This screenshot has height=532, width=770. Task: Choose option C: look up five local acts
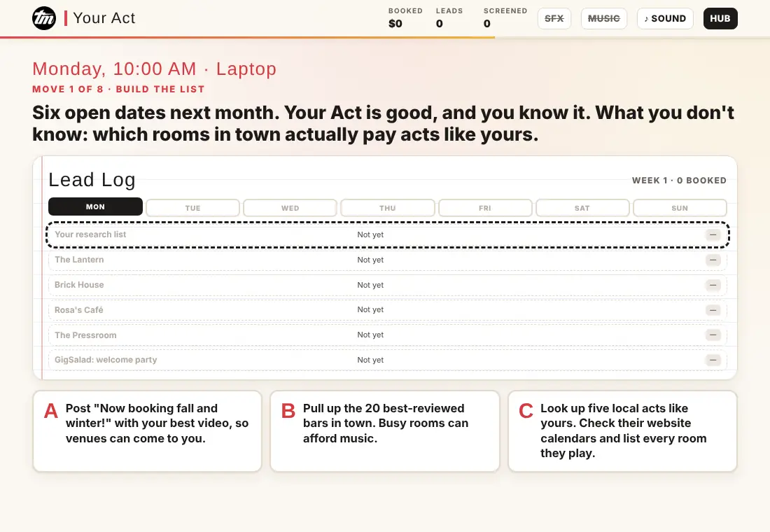622,430
